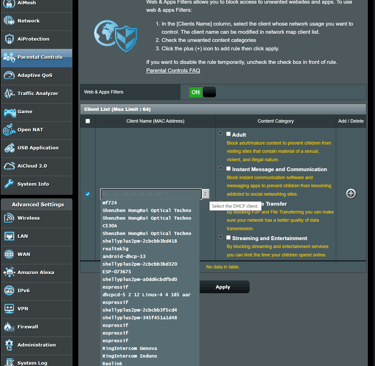Viewport: 375px width, 366px height.
Task: Expand Instant Message and Communication subitems
Action: (x=220, y=168)
